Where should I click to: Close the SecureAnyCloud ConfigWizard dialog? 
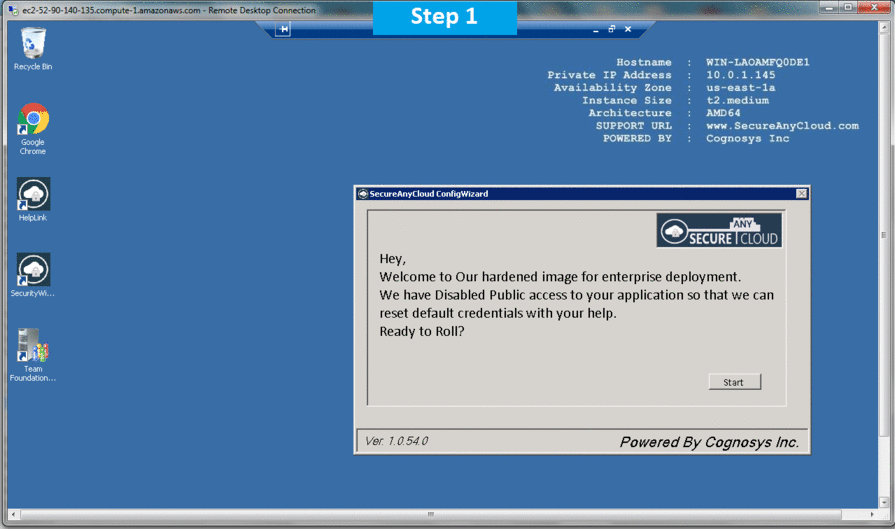click(x=801, y=194)
